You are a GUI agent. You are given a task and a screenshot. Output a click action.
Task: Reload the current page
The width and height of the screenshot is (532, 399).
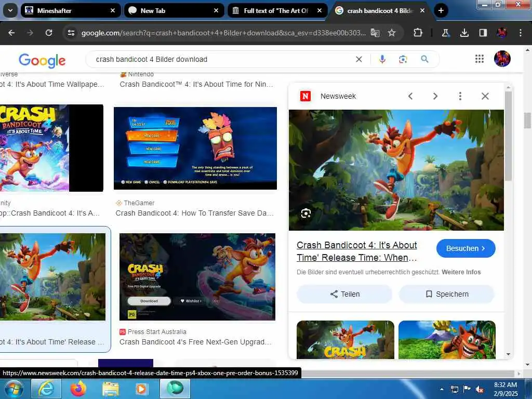pyautogui.click(x=49, y=33)
